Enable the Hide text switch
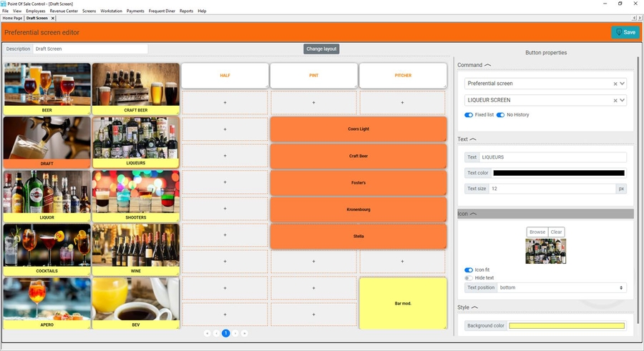 point(469,278)
